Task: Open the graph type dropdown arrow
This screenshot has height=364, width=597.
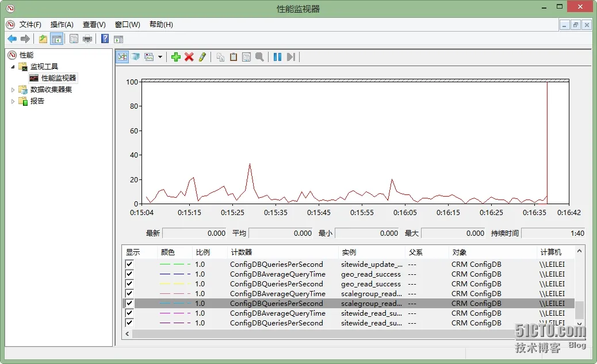Action: coord(160,57)
